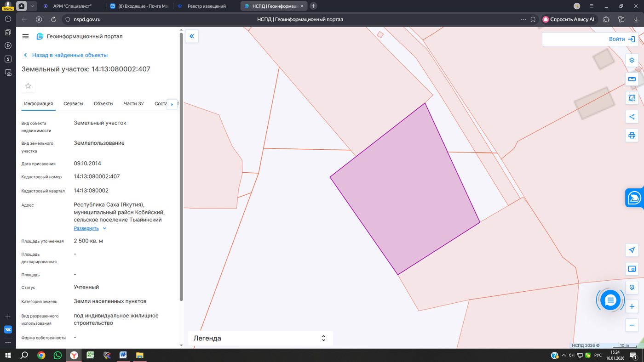
Task: Click the share map icon
Action: click(x=632, y=117)
